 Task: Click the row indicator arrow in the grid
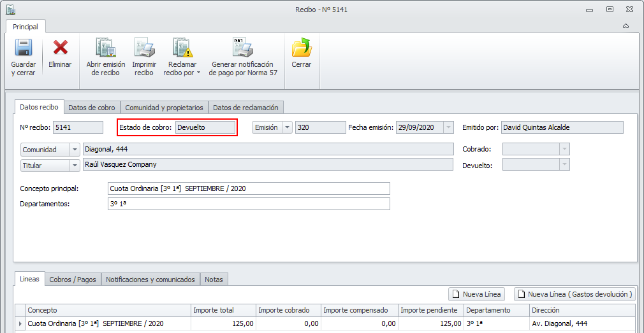click(20, 323)
